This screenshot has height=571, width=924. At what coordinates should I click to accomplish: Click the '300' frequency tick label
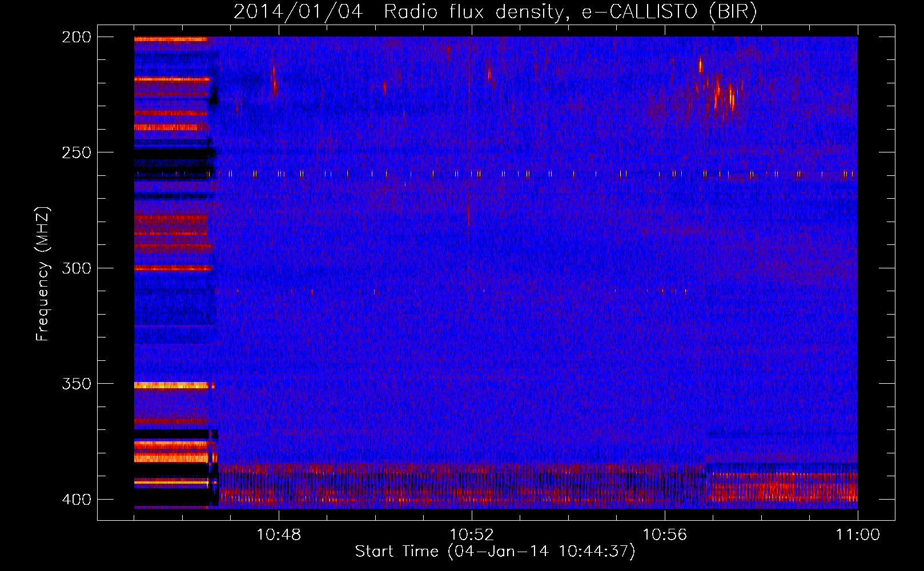click(x=77, y=268)
